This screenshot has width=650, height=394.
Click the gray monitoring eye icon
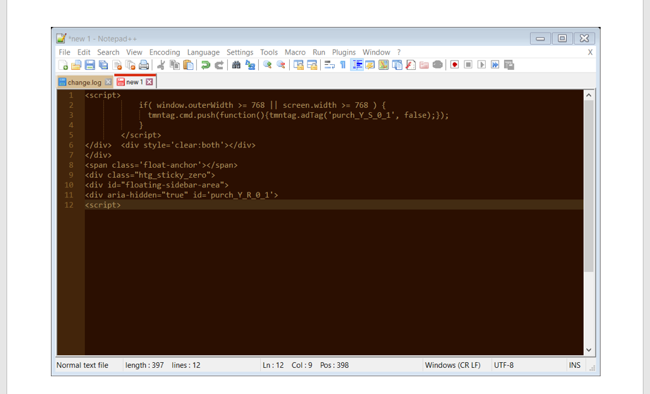pyautogui.click(x=437, y=65)
